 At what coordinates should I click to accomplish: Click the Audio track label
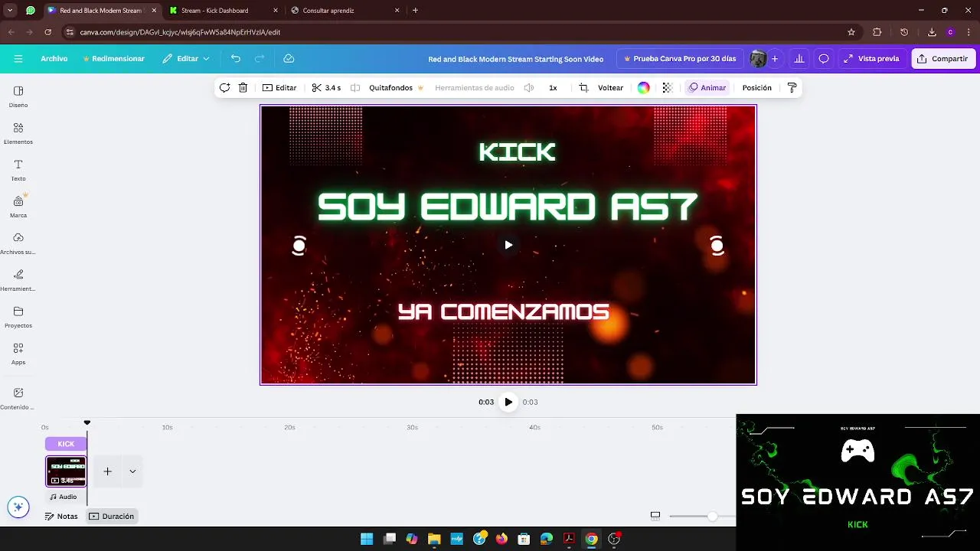[x=64, y=497]
